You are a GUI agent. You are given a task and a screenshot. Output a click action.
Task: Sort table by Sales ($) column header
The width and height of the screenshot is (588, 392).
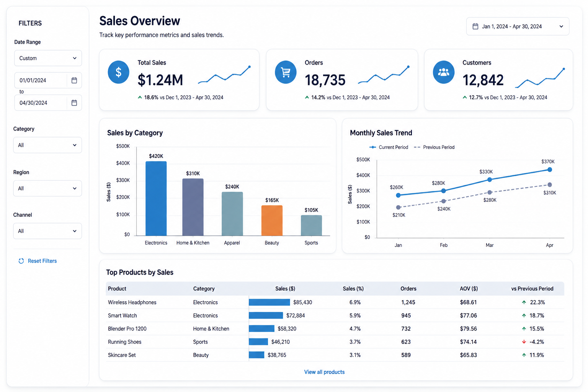coord(285,289)
